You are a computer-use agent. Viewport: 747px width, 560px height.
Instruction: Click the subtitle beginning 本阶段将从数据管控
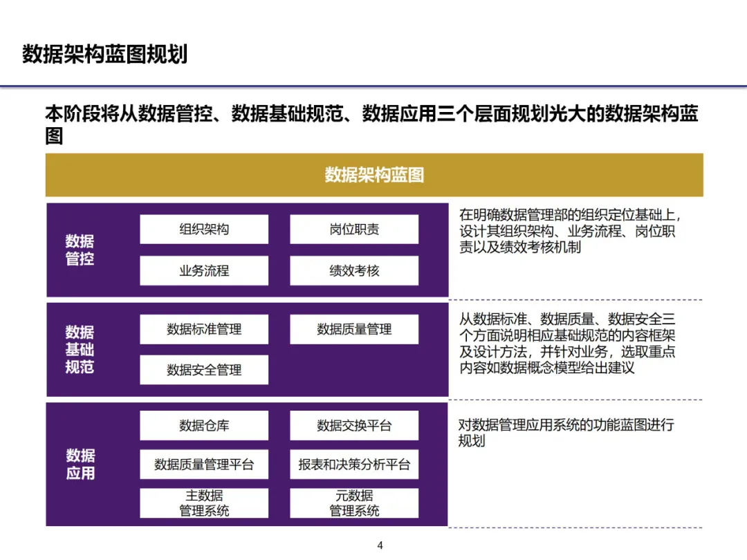(x=371, y=124)
